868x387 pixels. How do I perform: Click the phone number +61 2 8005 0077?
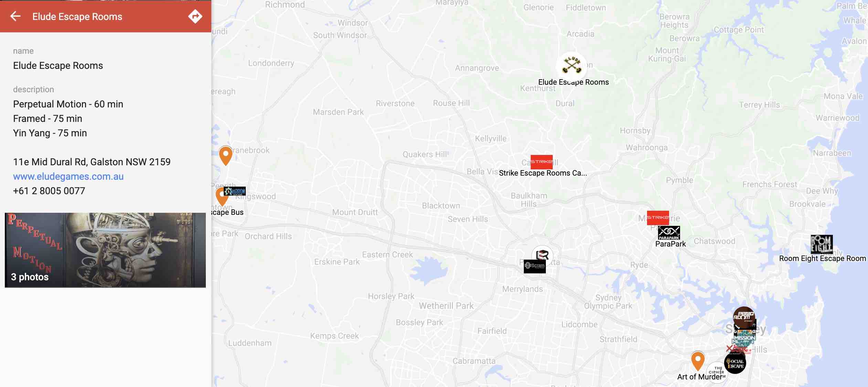coord(49,191)
